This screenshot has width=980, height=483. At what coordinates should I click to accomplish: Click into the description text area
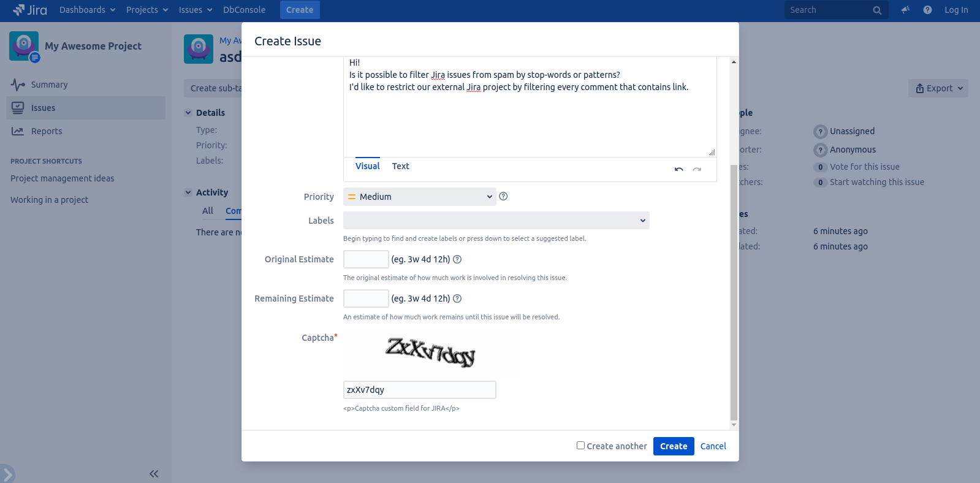click(x=530, y=107)
